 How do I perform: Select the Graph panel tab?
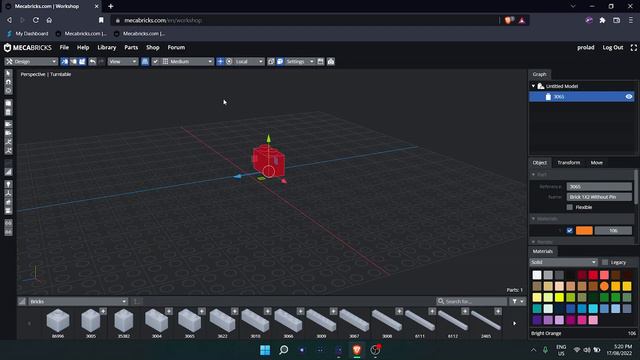(x=539, y=74)
